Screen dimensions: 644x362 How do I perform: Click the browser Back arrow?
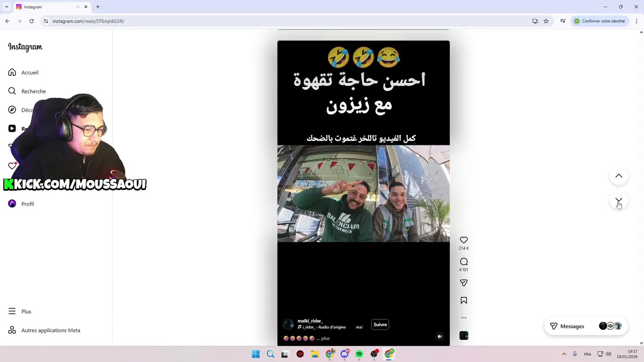pos(7,21)
